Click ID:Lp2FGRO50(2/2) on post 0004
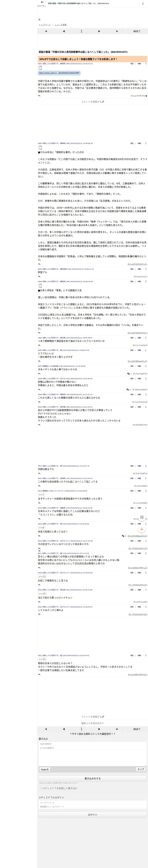The image size is (148, 868). pyautogui.click(x=137, y=333)
